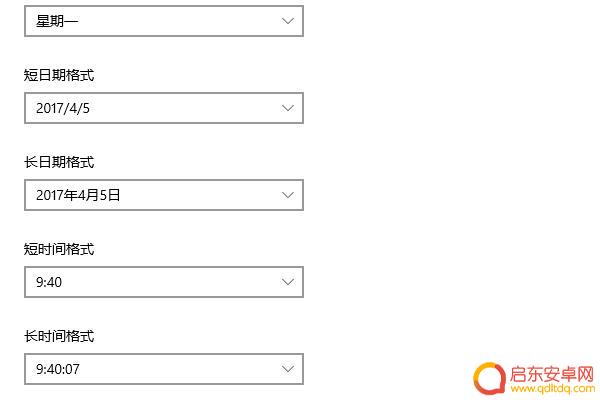This screenshot has width=600, height=400.
Task: Click the orange 启东安卓网 logo icon
Action: coord(489,378)
